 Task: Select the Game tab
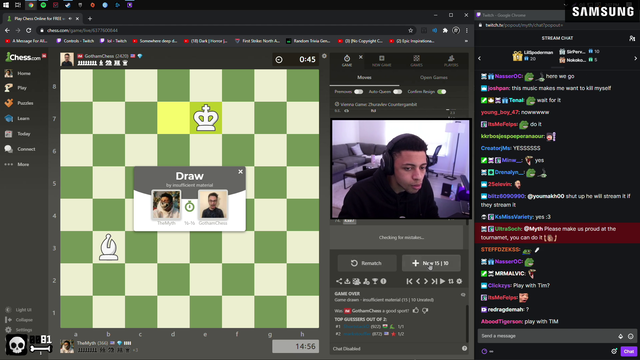(347, 61)
